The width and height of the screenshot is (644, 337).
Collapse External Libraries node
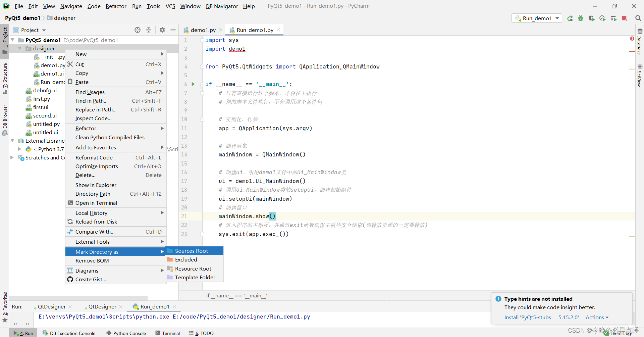point(12,141)
